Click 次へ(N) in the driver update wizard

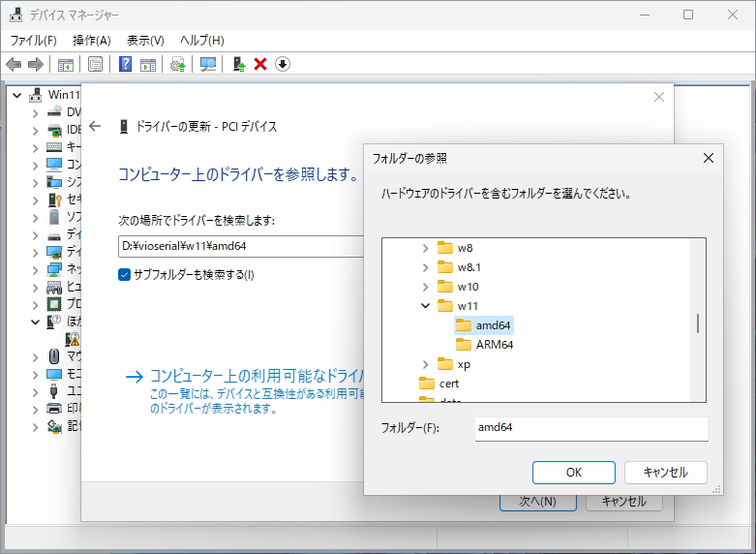[538, 502]
